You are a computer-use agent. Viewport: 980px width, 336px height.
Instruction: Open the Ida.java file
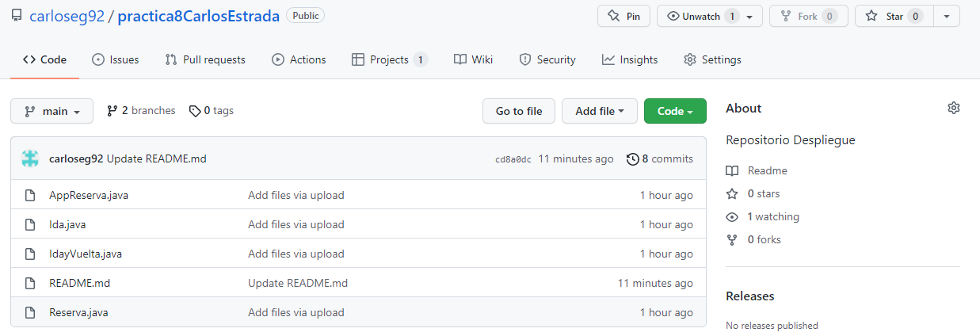click(x=67, y=224)
